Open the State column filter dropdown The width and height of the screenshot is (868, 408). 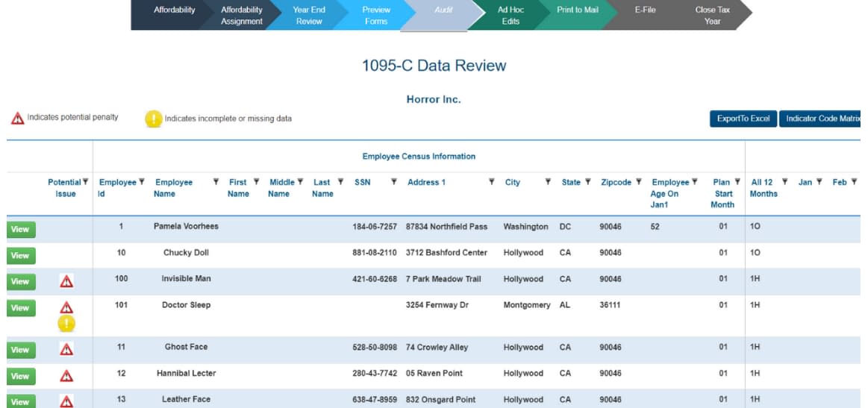pyautogui.click(x=587, y=182)
